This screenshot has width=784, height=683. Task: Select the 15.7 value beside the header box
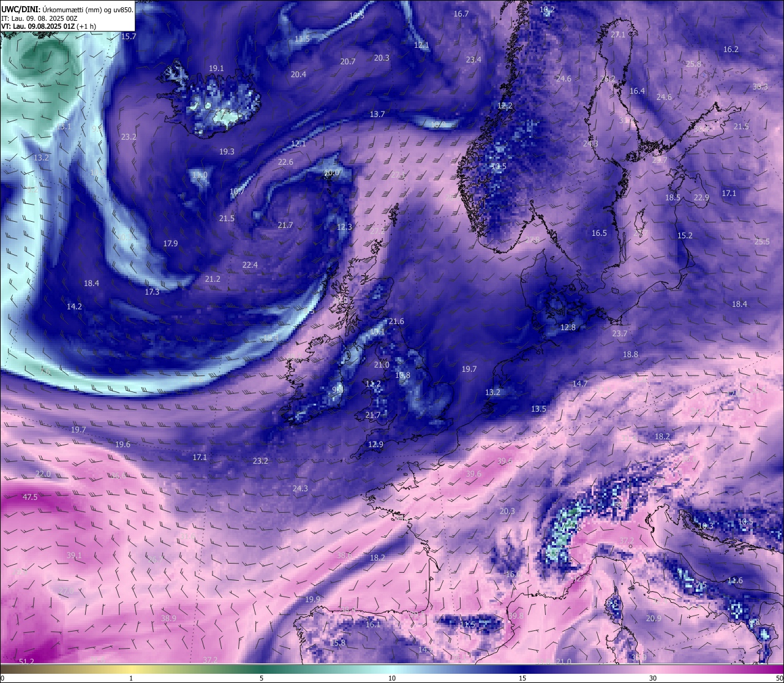click(129, 37)
